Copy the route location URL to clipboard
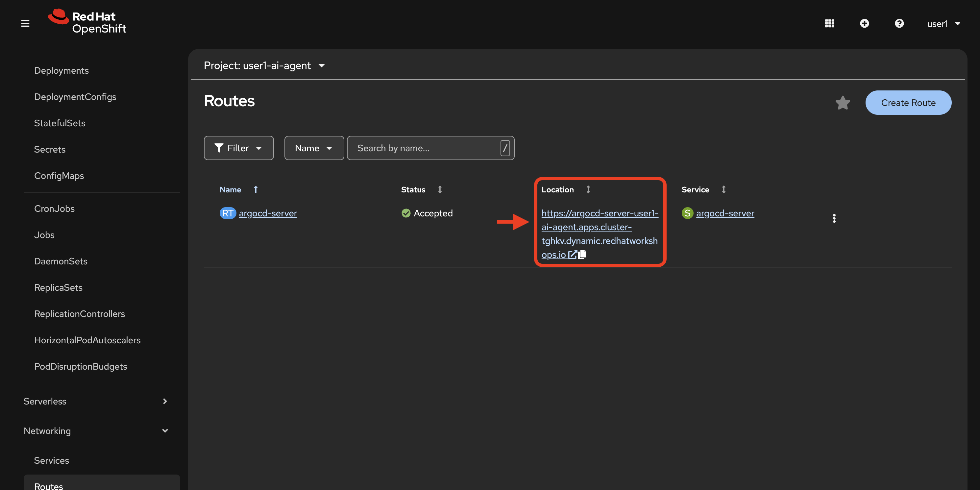Viewport: 980px width, 490px height. (582, 255)
